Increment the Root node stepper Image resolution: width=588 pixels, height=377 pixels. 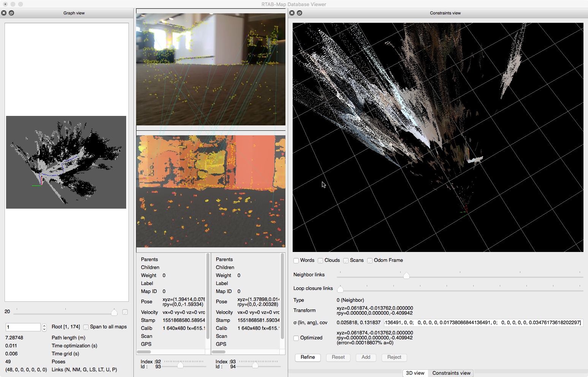(44, 325)
